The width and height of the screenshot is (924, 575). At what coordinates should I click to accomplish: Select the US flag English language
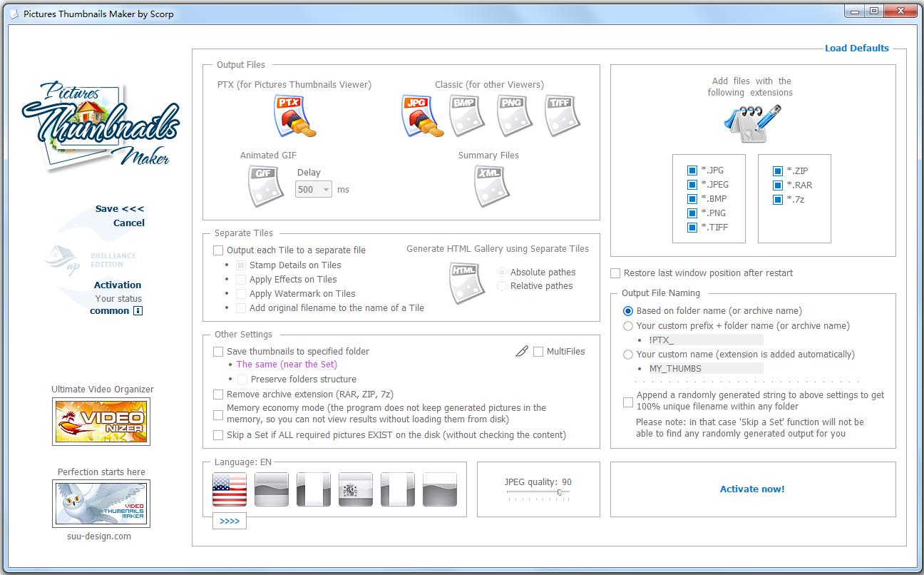click(230, 489)
